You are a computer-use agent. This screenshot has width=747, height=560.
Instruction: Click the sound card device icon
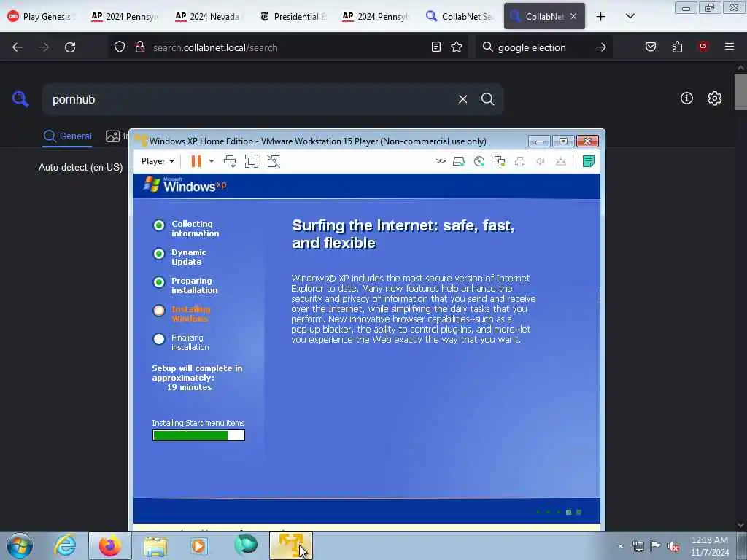(x=541, y=161)
